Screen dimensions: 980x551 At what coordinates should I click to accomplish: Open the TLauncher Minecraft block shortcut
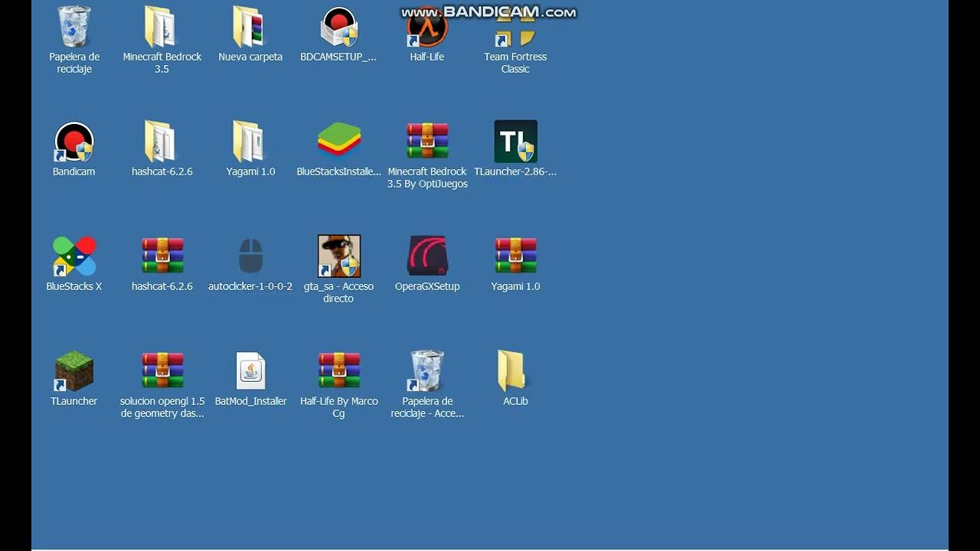[74, 371]
